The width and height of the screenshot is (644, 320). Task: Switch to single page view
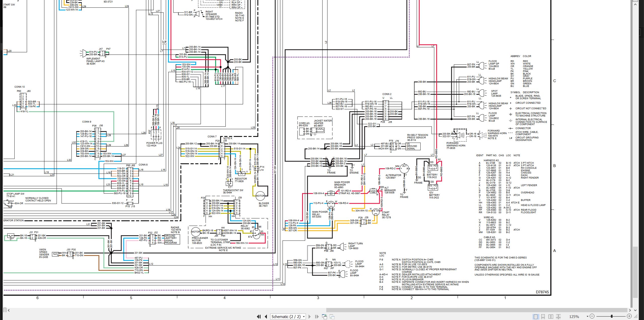[x=536, y=316]
